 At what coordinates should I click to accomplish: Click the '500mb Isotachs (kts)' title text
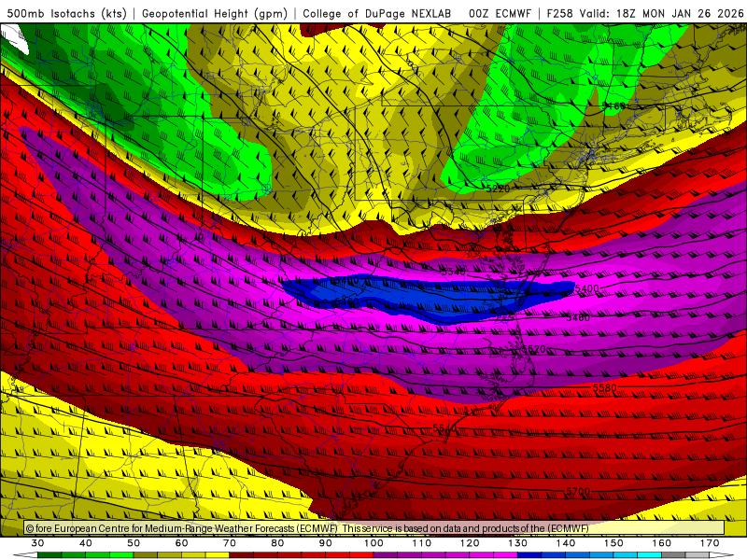pos(66,13)
